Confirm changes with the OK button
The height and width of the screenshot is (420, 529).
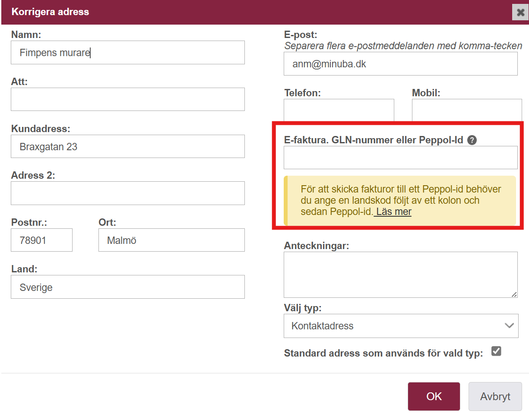[x=434, y=396]
